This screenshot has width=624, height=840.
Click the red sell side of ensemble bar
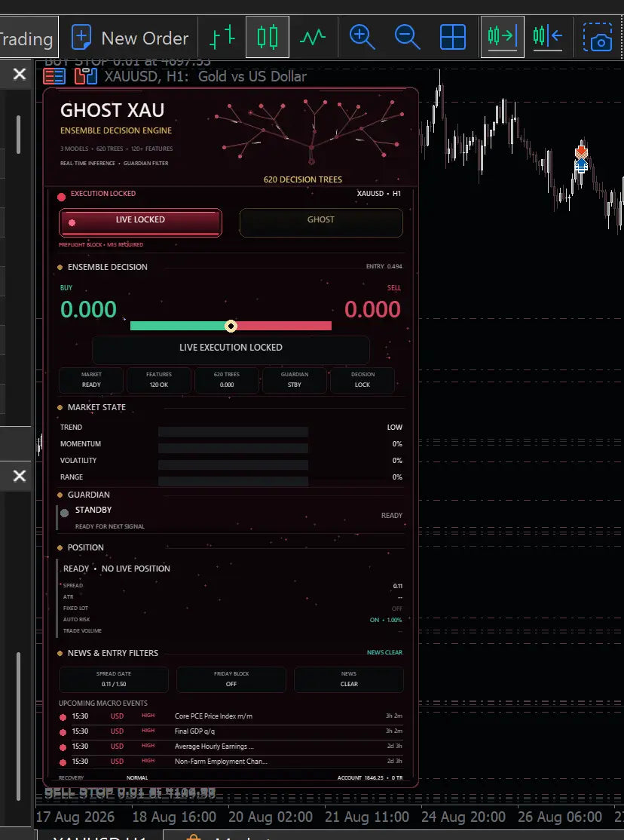[284, 326]
